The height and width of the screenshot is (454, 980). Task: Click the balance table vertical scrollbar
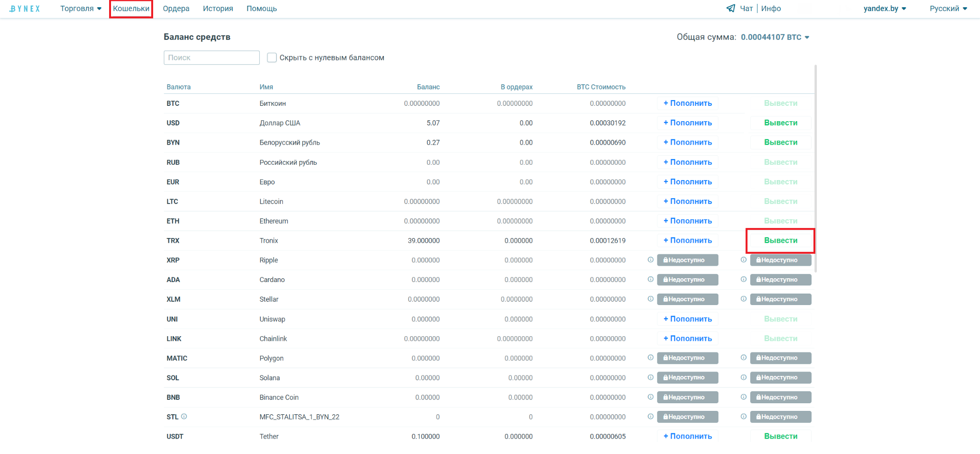point(815,169)
